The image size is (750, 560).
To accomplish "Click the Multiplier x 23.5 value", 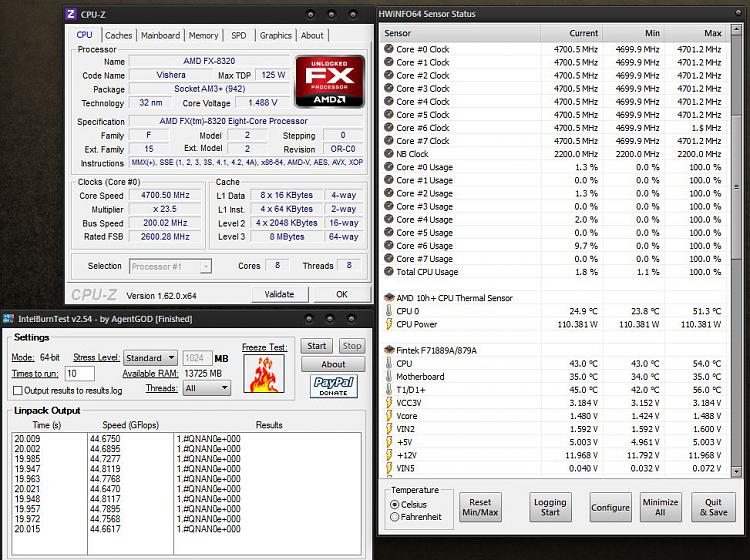I will (165, 209).
